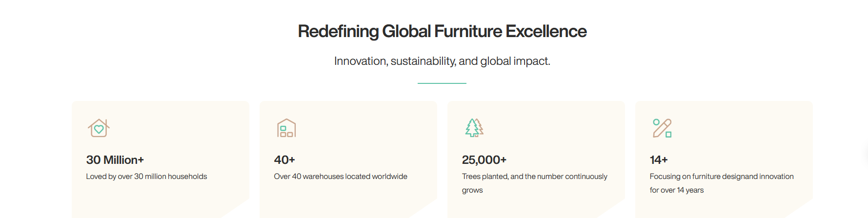Image resolution: width=868 pixels, height=218 pixels.
Task: Click the house with heart icon
Action: pos(99,128)
